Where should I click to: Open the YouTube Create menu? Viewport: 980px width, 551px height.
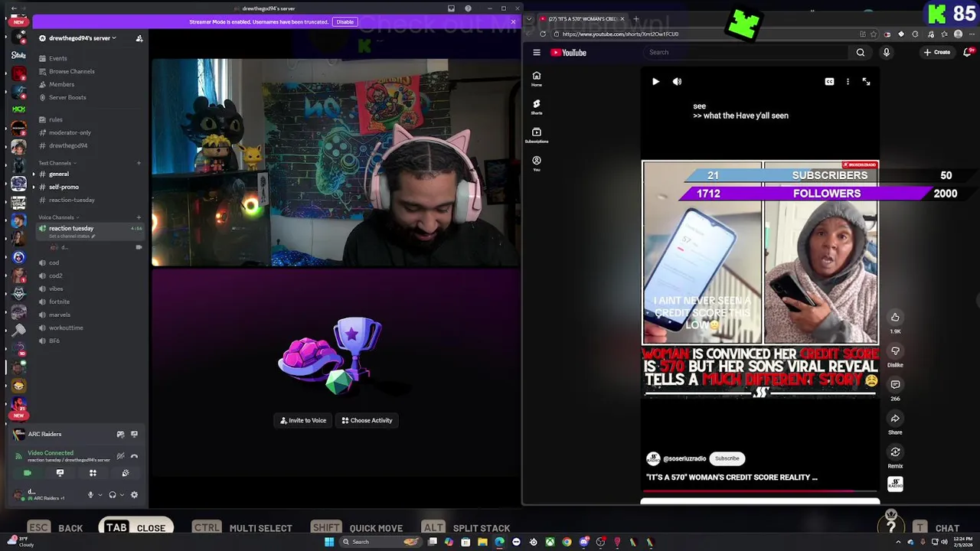(937, 52)
